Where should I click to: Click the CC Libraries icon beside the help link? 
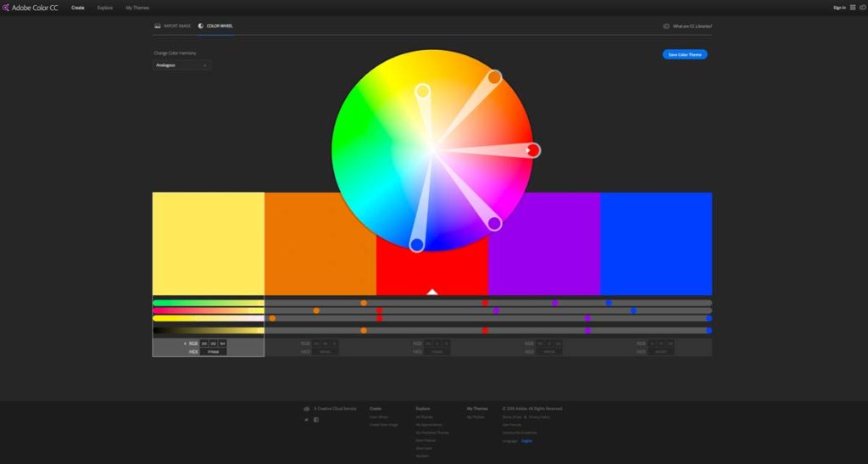666,26
